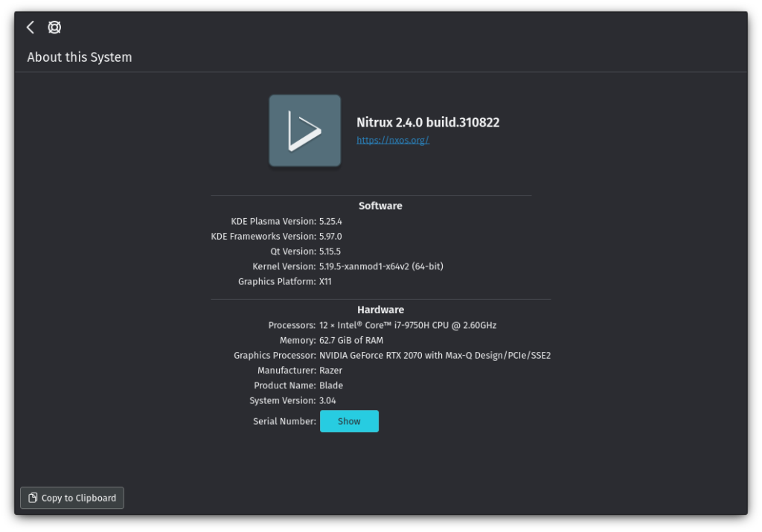762x532 pixels.
Task: Click the lifebuoy help icon
Action: (x=54, y=28)
